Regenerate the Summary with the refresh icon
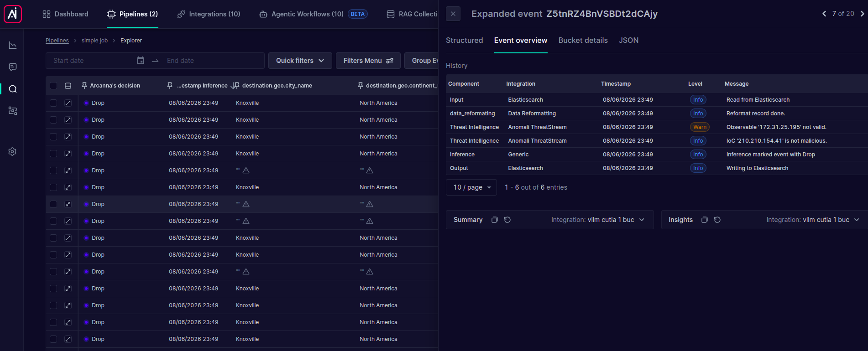This screenshot has height=351, width=868. [507, 220]
